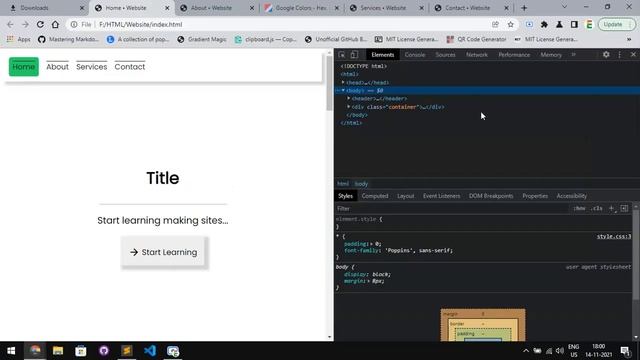This screenshot has width=640, height=360.
Task: Open Visual Studio Code from taskbar
Action: (x=150, y=351)
